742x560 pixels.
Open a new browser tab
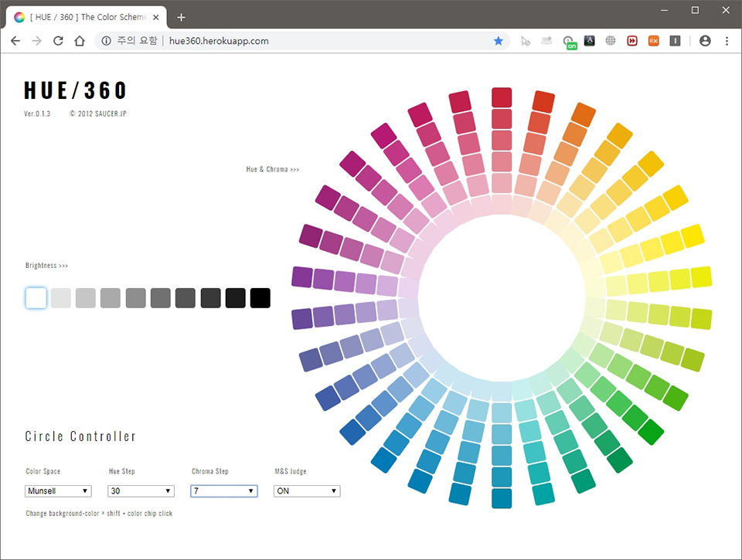181,18
